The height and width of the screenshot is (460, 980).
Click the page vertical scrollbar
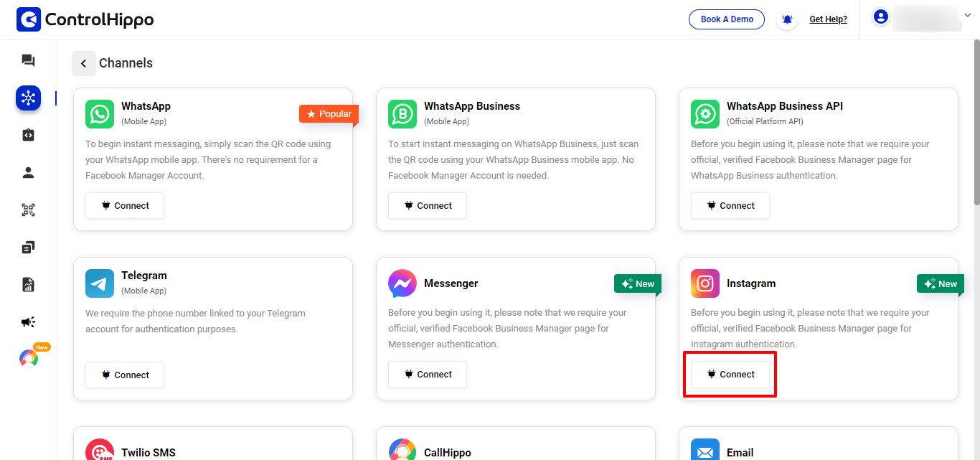pyautogui.click(x=976, y=122)
